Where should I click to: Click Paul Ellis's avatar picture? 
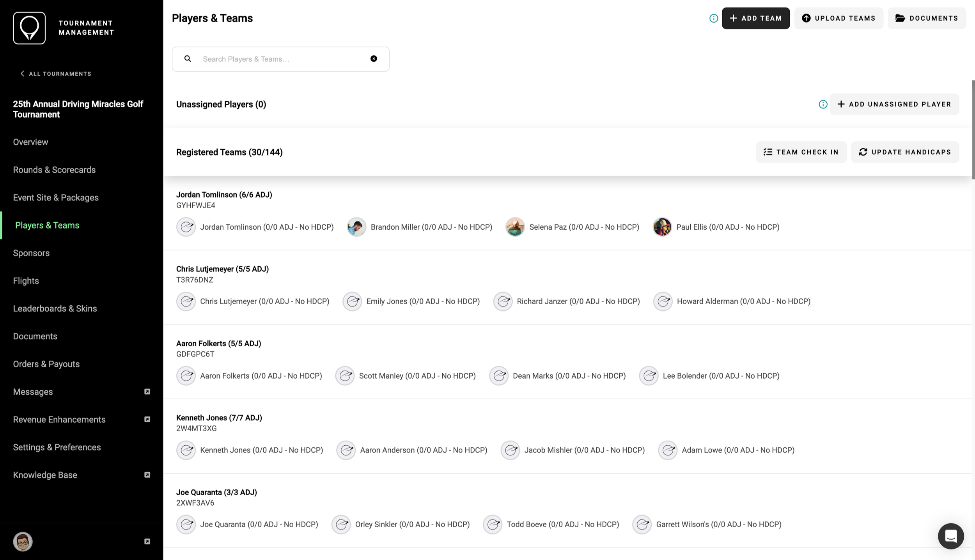pyautogui.click(x=662, y=227)
